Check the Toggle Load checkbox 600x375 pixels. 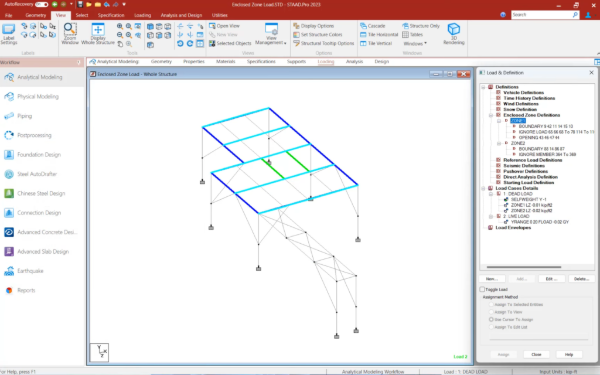[482, 289]
